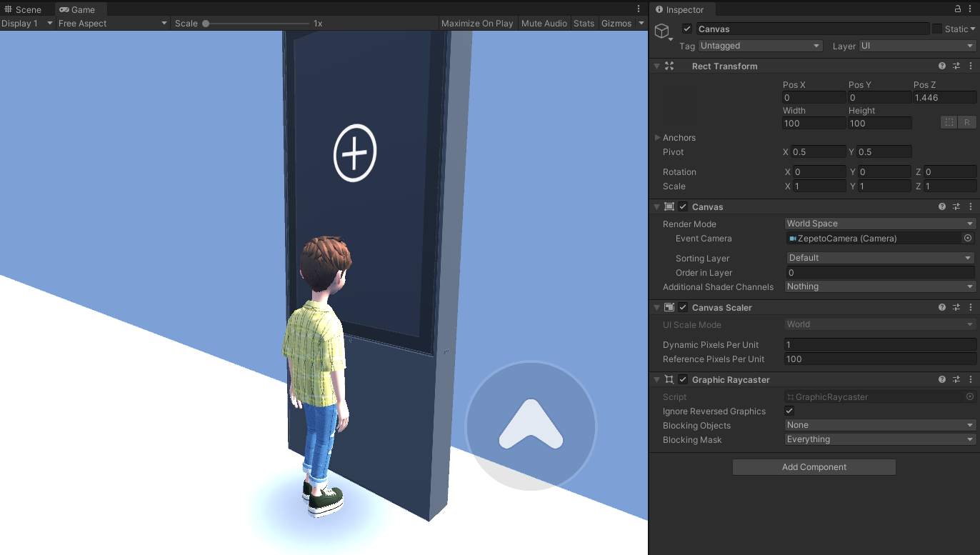Click the help icon on the Canvas component
The image size is (980, 555).
click(941, 206)
